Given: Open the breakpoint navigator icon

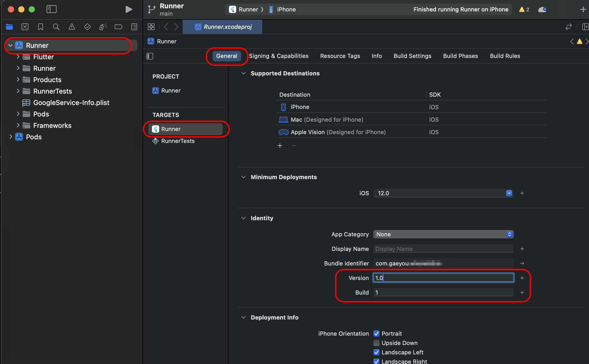Looking at the screenshot, I should point(118,27).
